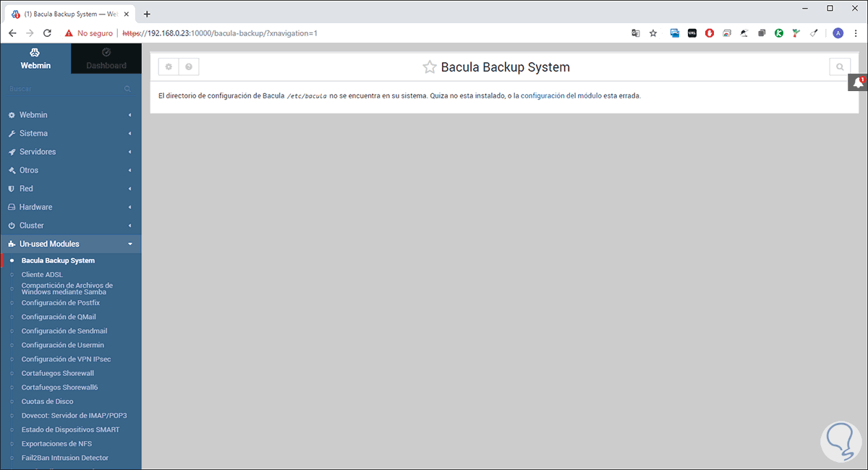Click the rainbow cards extension icon

(x=727, y=33)
